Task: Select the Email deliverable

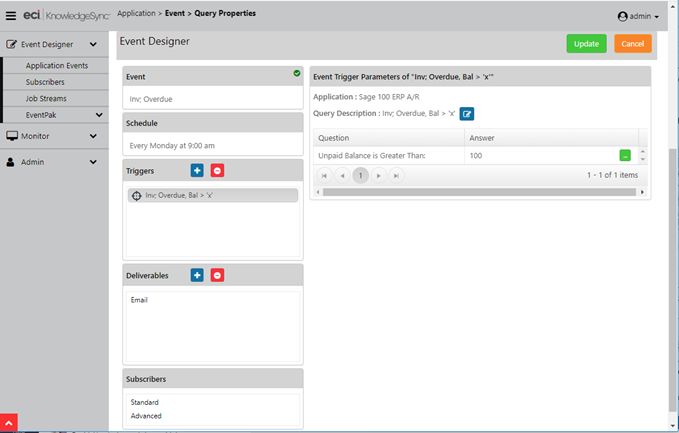Action: pyautogui.click(x=139, y=300)
